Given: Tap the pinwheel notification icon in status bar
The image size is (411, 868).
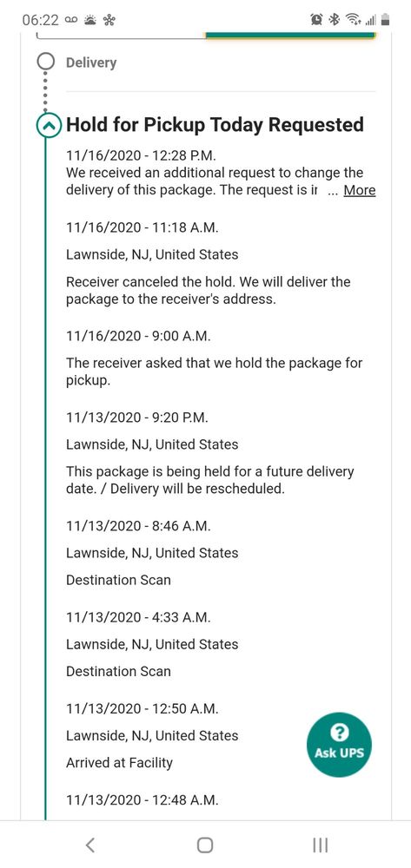Looking at the screenshot, I should click(x=109, y=20).
